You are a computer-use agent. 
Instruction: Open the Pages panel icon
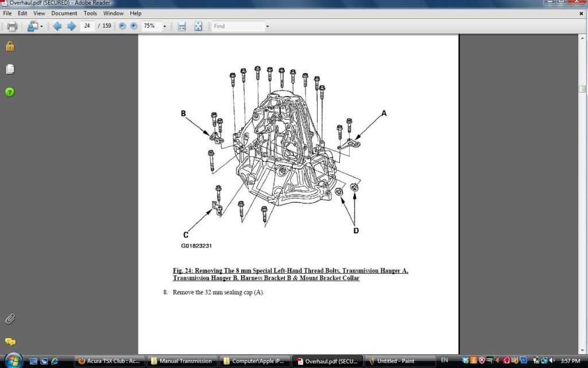coord(10,69)
